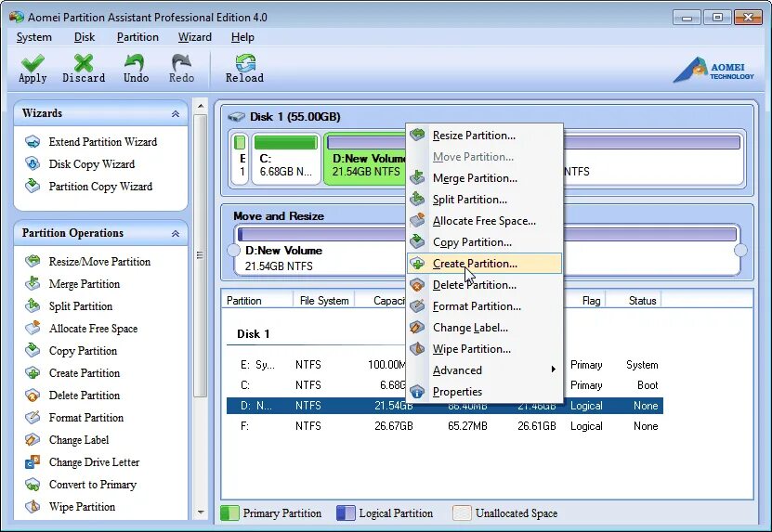The image size is (772, 532).
Task: Click the sidebar scrollbar thumb
Action: [201, 255]
